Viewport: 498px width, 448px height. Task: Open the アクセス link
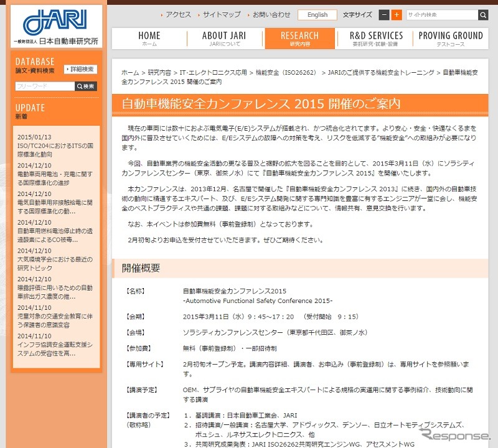point(178,15)
